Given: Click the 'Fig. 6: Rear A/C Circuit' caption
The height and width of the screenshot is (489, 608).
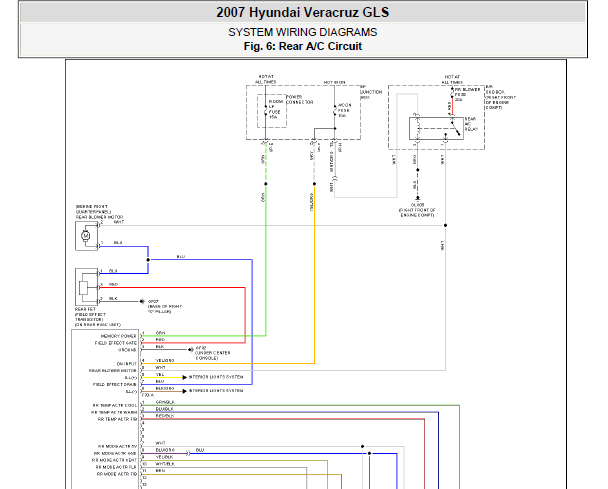Looking at the screenshot, I should (x=302, y=46).
